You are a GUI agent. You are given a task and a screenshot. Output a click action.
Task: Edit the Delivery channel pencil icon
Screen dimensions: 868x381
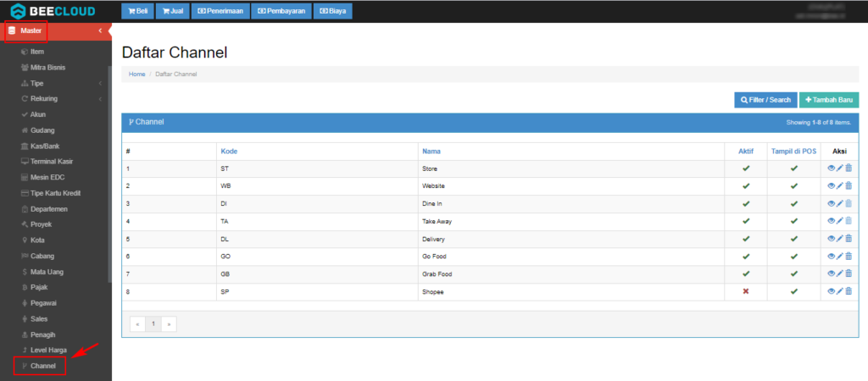click(x=840, y=238)
